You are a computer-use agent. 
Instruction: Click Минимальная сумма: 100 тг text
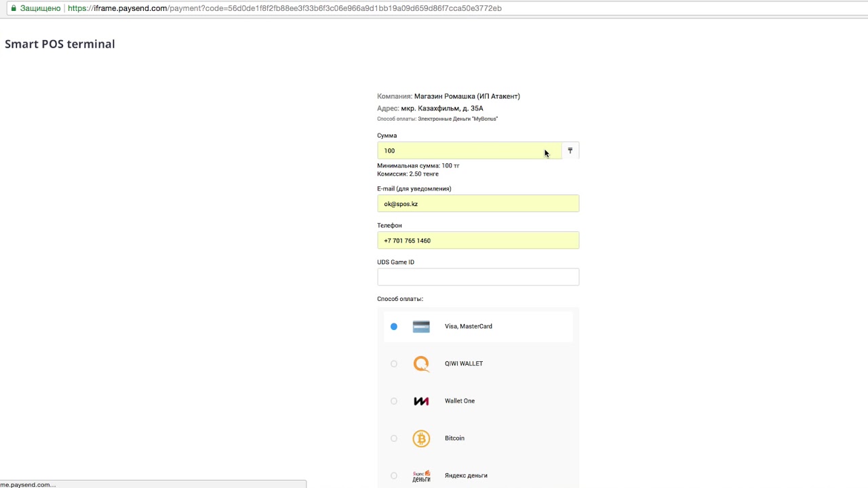pos(418,165)
